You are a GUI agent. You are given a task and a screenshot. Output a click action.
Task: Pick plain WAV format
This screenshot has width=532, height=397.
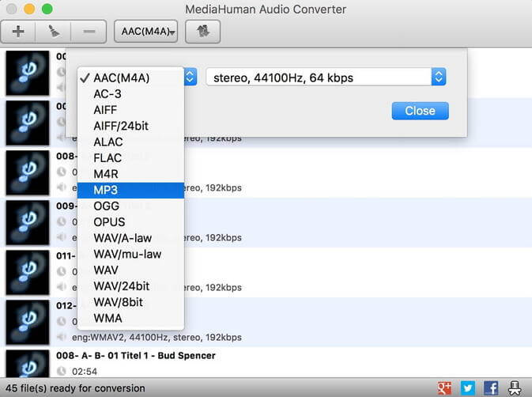[x=130, y=270]
